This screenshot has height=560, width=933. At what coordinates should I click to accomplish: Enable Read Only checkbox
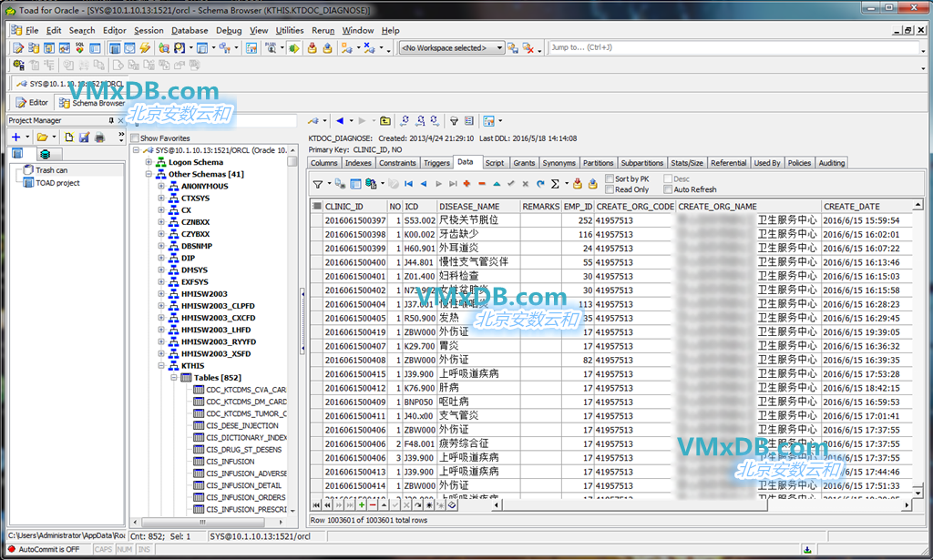pyautogui.click(x=610, y=189)
